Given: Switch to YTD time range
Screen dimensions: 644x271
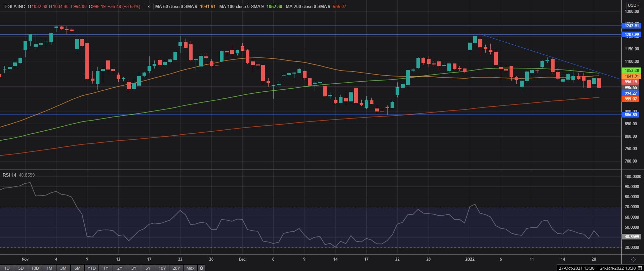Looking at the screenshot, I should coord(91,268).
